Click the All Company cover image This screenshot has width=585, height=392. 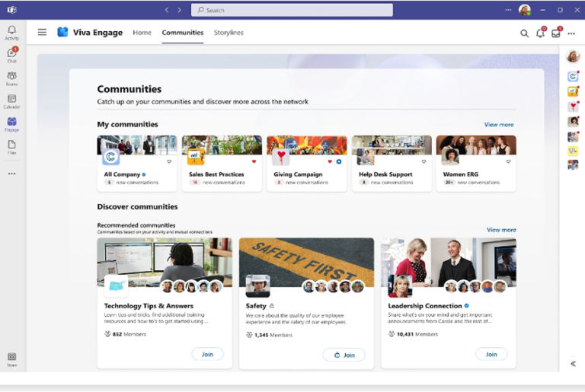click(x=137, y=145)
